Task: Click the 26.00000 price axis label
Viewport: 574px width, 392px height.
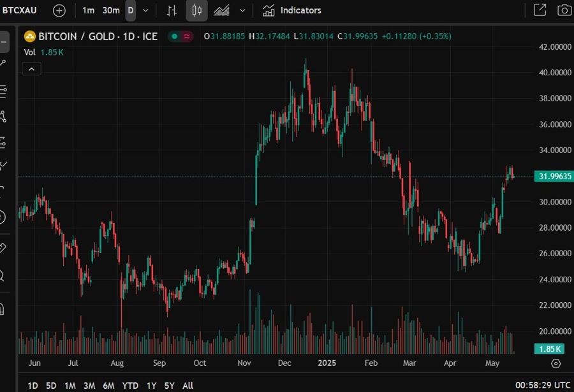Action: pyautogui.click(x=555, y=253)
